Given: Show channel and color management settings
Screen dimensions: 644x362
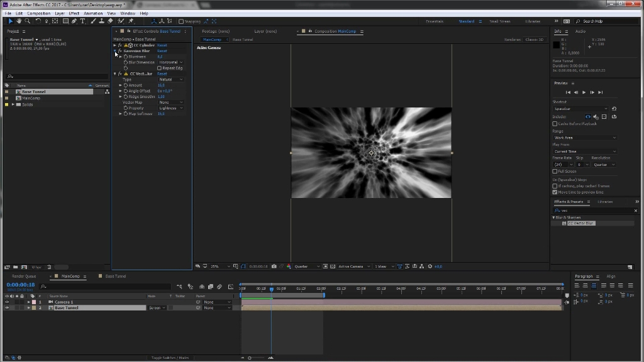Looking at the screenshot, I should coord(289,266).
